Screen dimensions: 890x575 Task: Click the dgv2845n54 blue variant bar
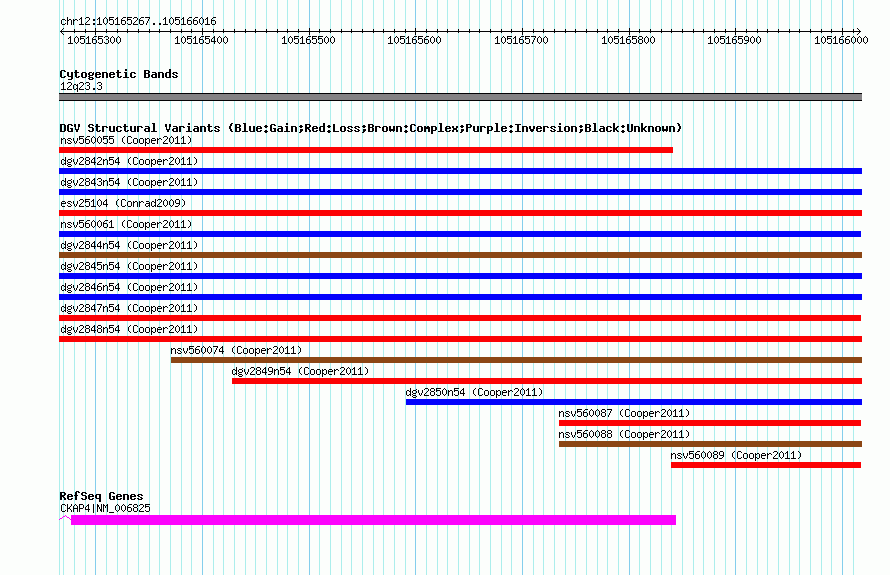(x=460, y=276)
